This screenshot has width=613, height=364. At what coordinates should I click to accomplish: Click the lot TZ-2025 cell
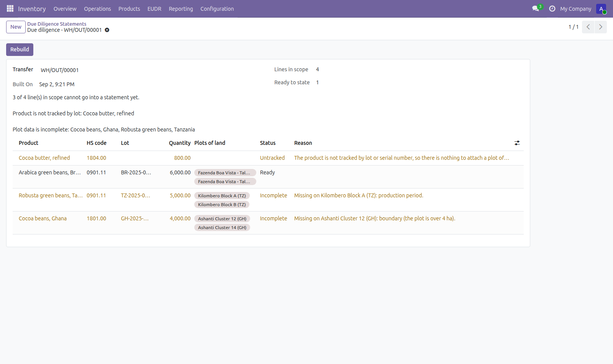[x=136, y=195]
